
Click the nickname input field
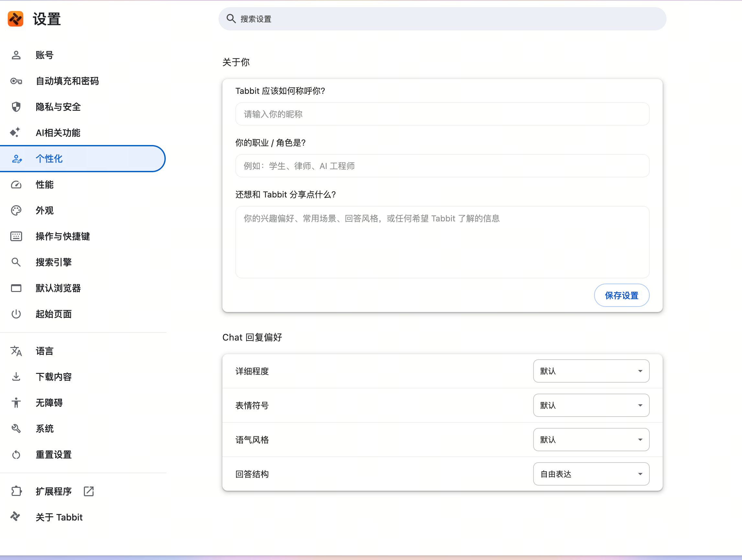click(442, 114)
